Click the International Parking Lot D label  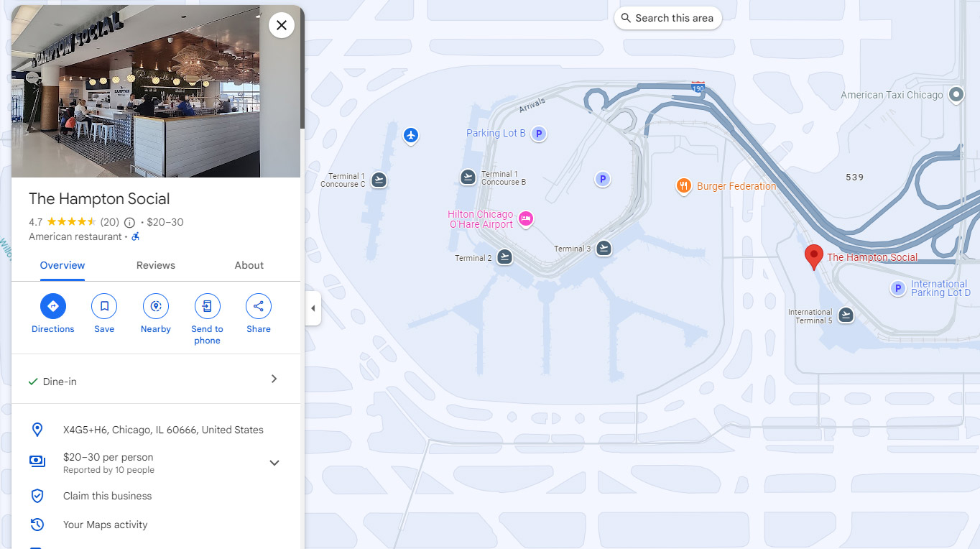click(x=940, y=288)
